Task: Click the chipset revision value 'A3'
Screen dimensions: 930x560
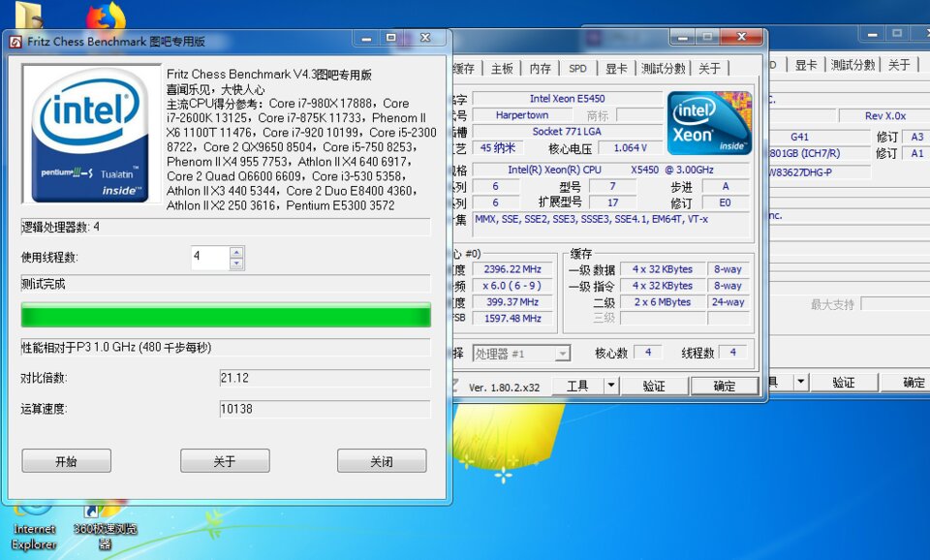Action: coord(917,137)
